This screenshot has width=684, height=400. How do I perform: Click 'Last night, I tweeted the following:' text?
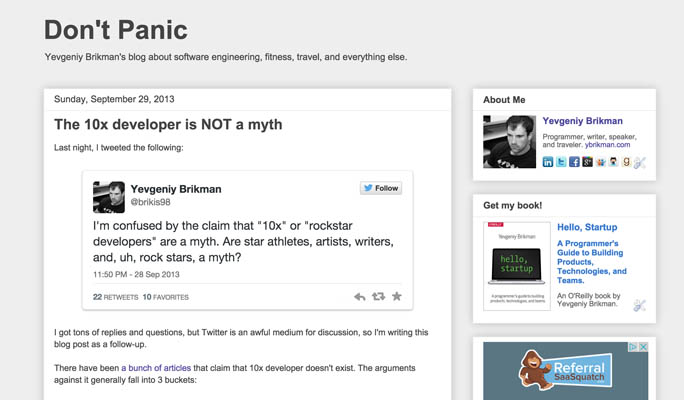(119, 147)
